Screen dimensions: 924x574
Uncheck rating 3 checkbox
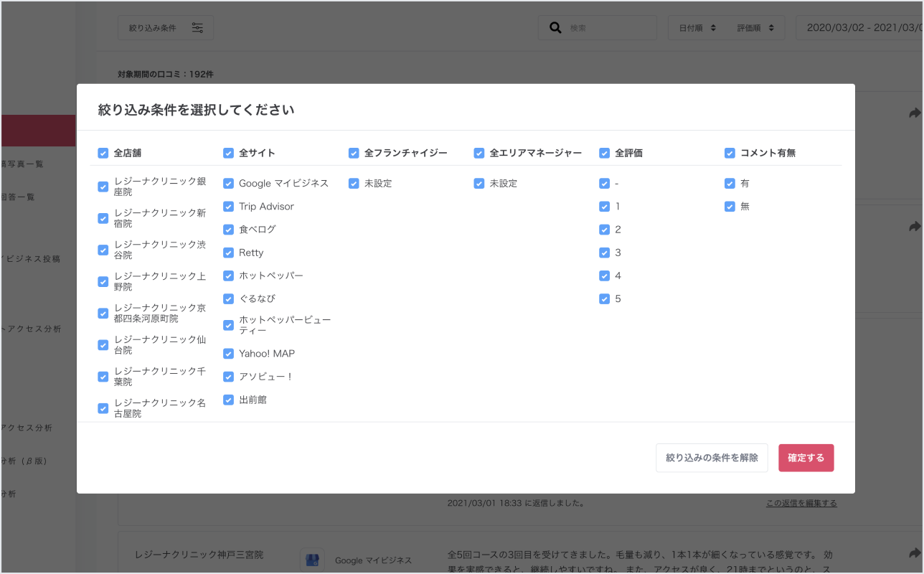point(604,253)
